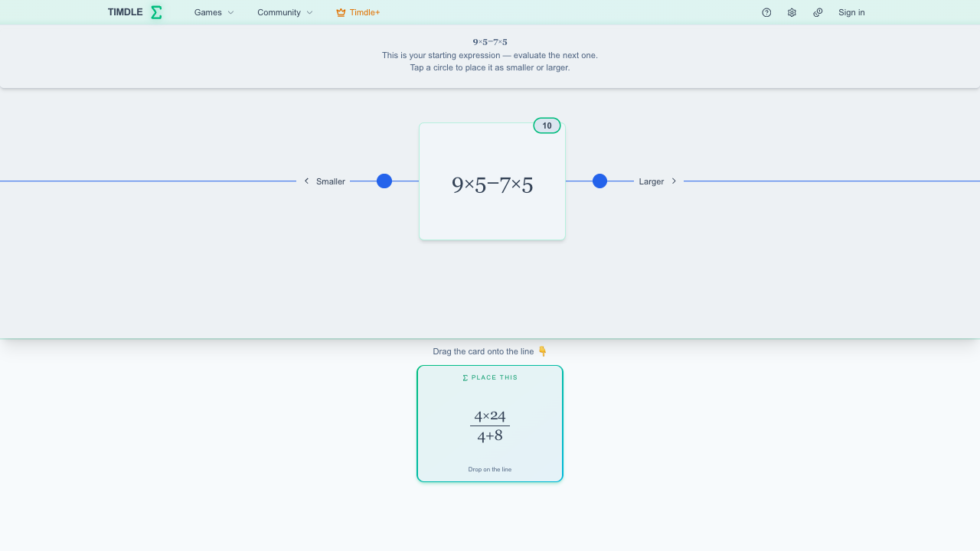
Task: Select the blue circle on Smaller side
Action: coord(384,181)
